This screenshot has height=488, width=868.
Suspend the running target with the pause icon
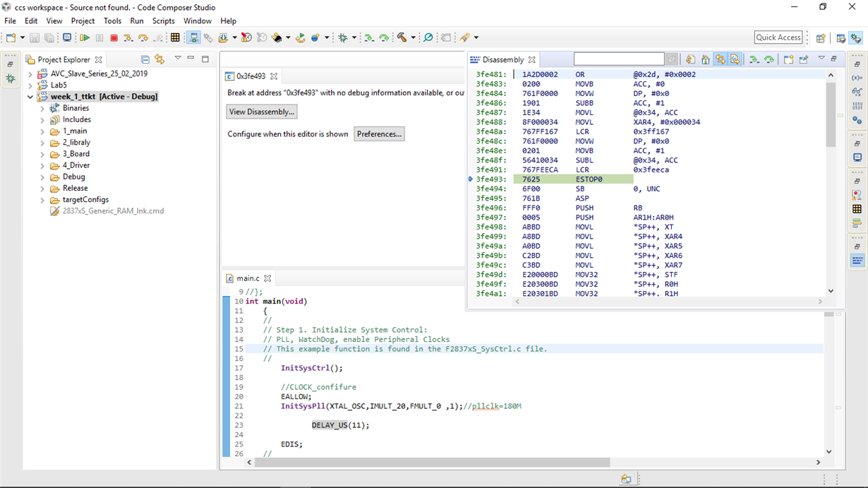[100, 37]
